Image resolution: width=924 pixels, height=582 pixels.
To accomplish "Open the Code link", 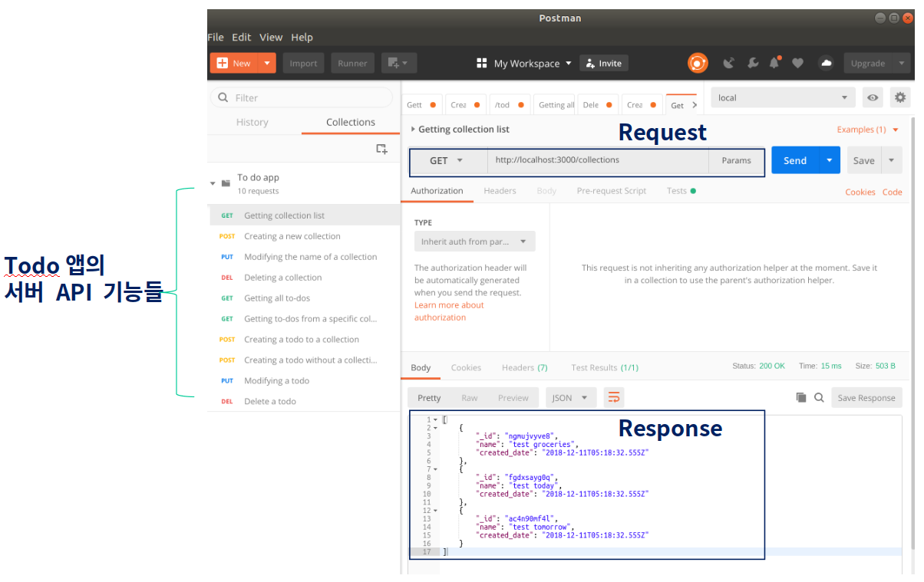I will click(x=893, y=192).
